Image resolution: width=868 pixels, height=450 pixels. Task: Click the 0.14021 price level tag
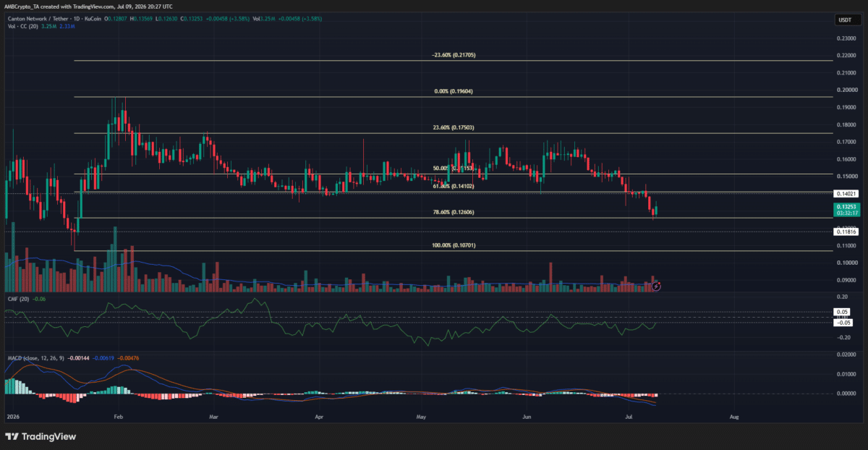click(847, 194)
